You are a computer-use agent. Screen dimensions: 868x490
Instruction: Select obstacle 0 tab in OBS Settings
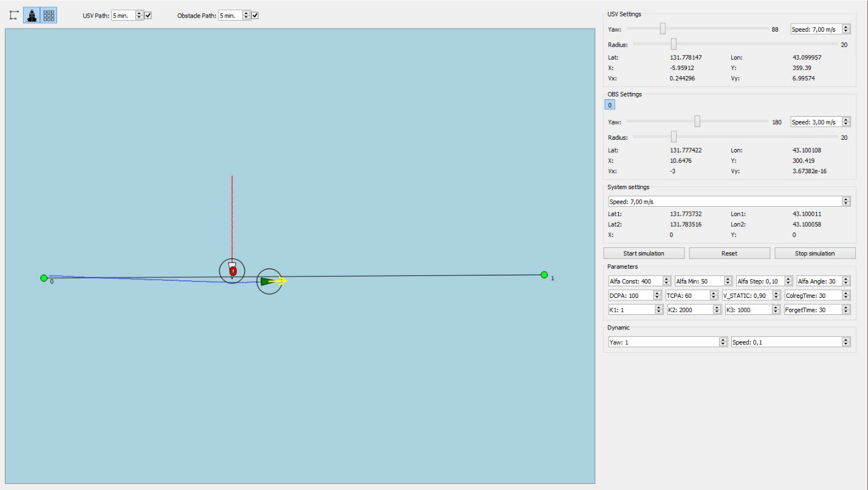point(610,105)
